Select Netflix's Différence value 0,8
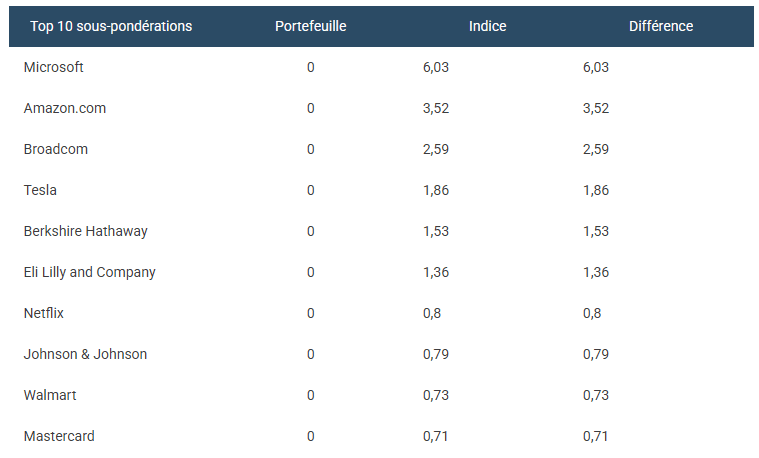 point(591,313)
